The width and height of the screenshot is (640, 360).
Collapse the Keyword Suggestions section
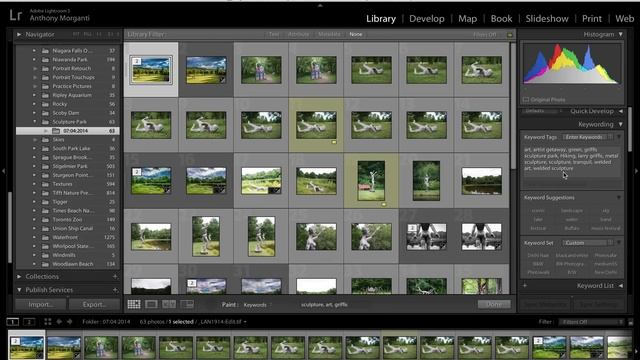coord(619,198)
